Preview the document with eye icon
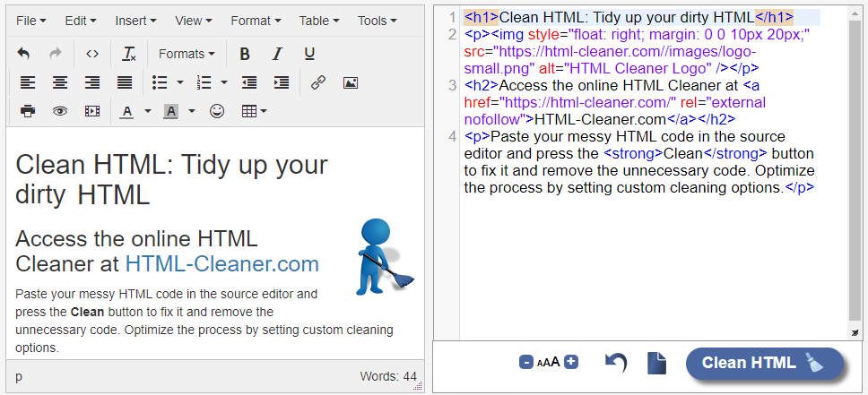The width and height of the screenshot is (868, 395). pos(60,111)
